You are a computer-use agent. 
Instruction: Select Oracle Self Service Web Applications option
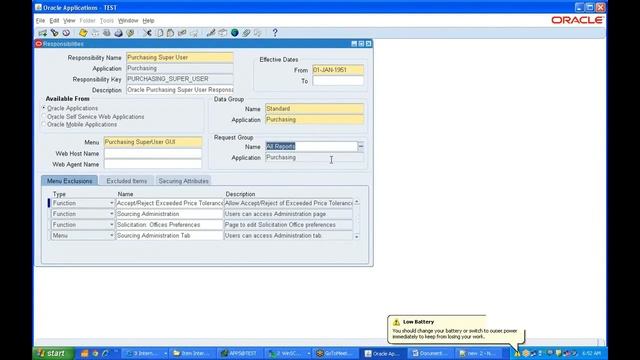pyautogui.click(x=44, y=116)
